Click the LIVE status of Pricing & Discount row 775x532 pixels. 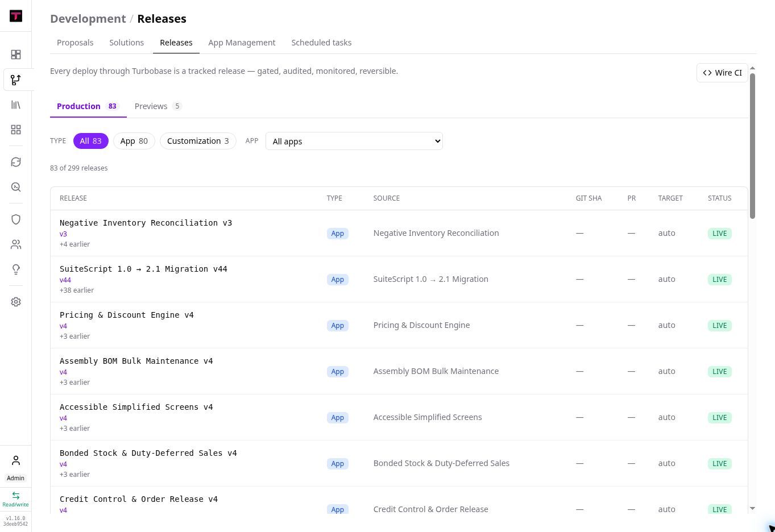(719, 326)
